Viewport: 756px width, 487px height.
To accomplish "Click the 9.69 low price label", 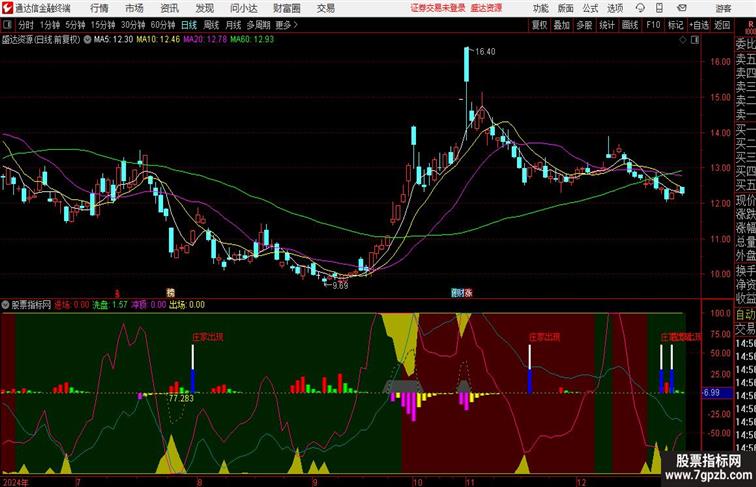I will (340, 285).
